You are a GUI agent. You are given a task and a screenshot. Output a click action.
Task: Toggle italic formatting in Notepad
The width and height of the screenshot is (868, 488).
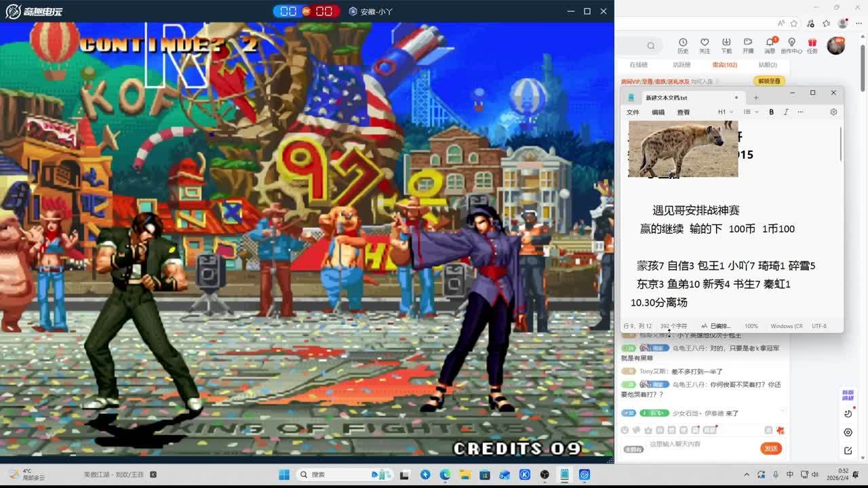[x=786, y=112]
